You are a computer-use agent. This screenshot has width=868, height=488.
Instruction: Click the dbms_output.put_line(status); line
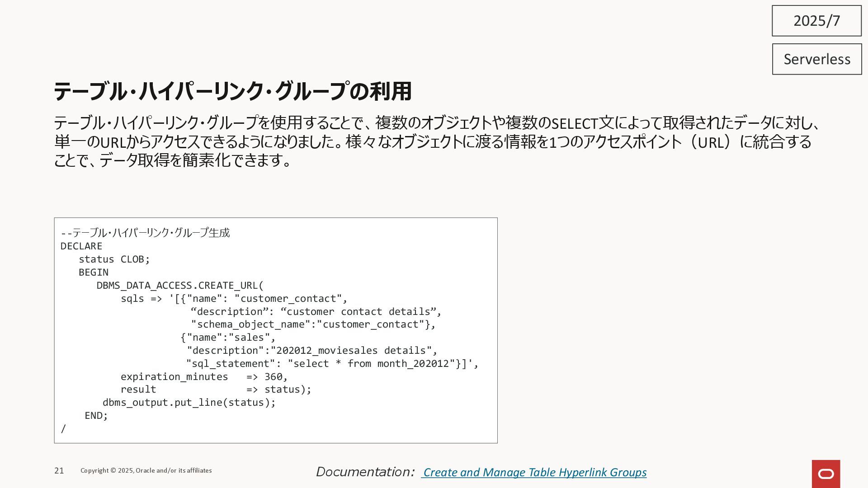click(x=189, y=403)
